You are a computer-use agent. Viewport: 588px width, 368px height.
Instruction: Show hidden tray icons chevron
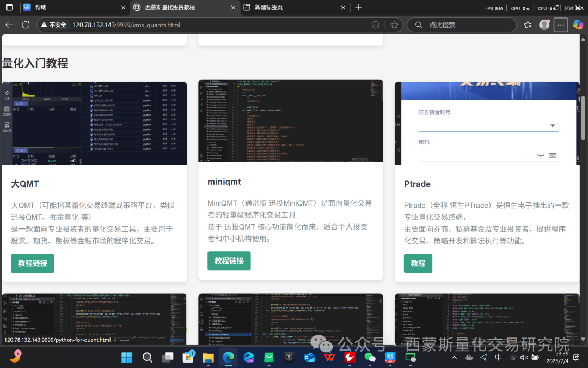[454, 358]
